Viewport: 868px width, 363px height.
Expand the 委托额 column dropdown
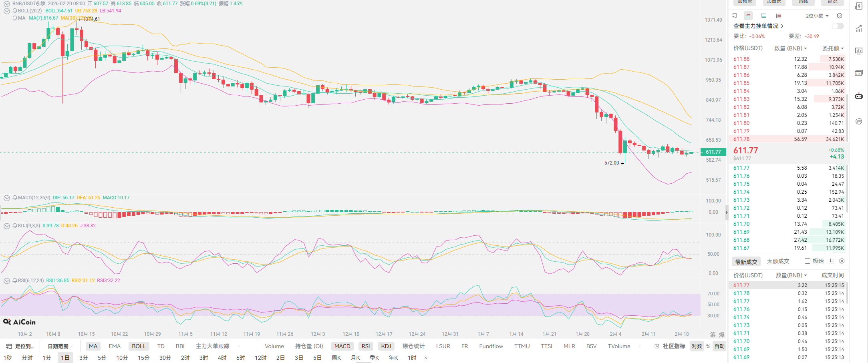(833, 48)
